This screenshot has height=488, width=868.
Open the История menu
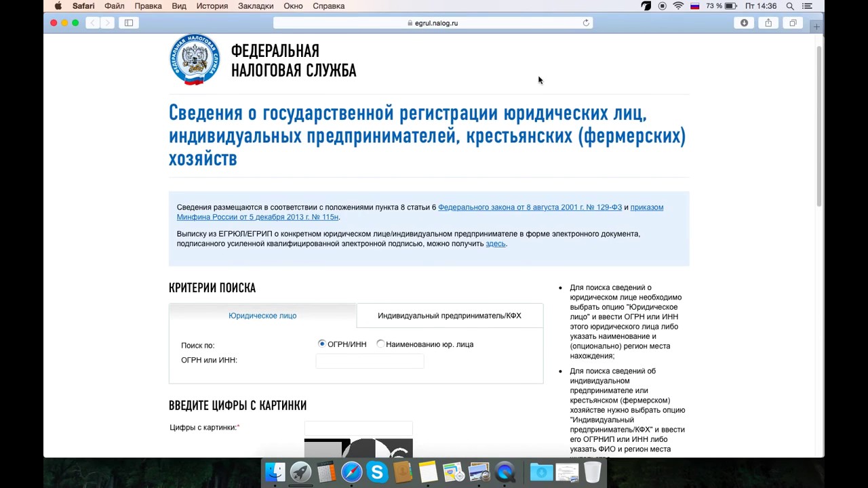point(212,6)
